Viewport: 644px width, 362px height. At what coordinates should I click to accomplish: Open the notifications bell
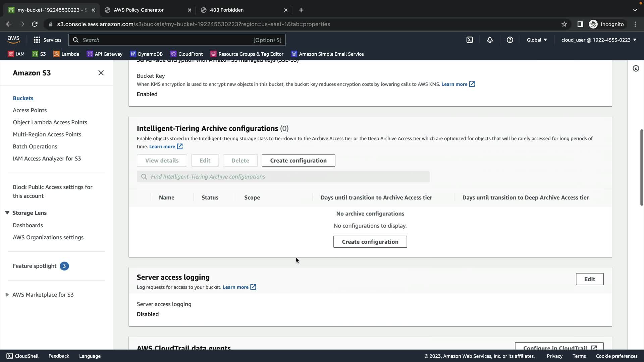click(x=490, y=40)
